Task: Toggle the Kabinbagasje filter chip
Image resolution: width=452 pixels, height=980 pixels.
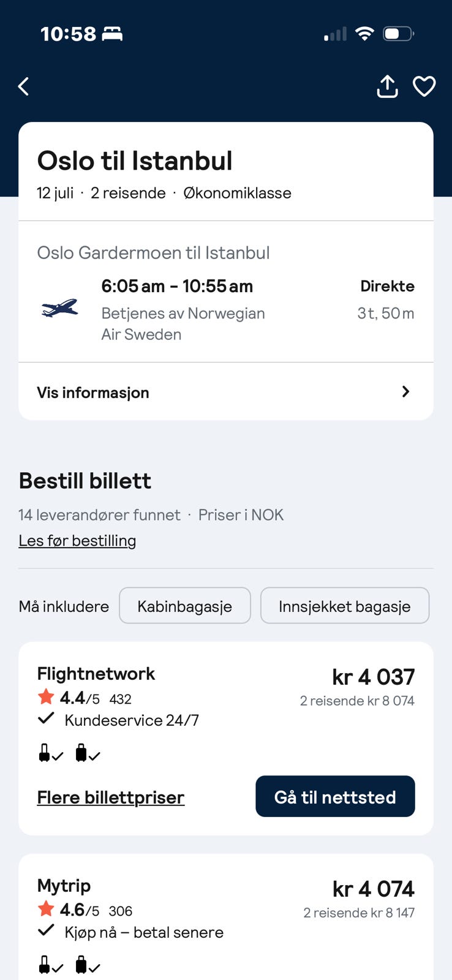Action: point(185,606)
